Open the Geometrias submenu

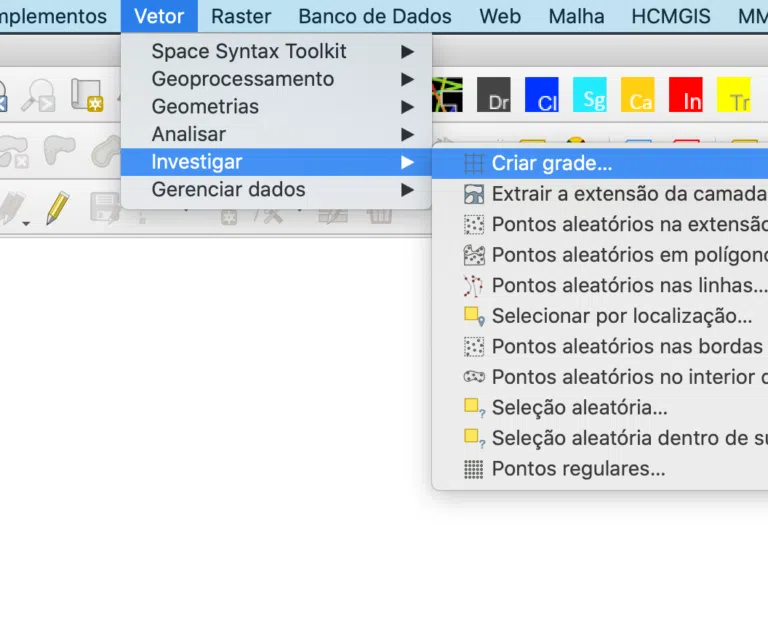(276, 107)
